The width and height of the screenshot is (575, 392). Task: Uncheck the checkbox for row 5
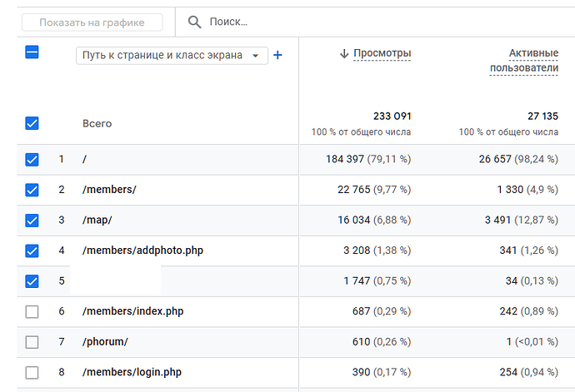(x=32, y=280)
